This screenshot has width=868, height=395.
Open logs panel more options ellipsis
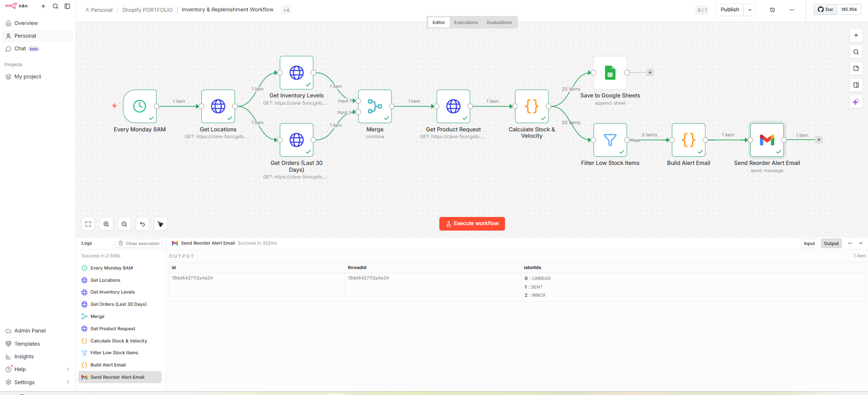850,243
